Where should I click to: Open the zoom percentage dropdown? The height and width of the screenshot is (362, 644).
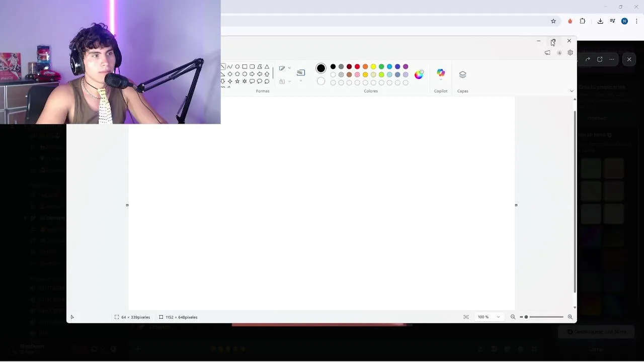pyautogui.click(x=498, y=317)
